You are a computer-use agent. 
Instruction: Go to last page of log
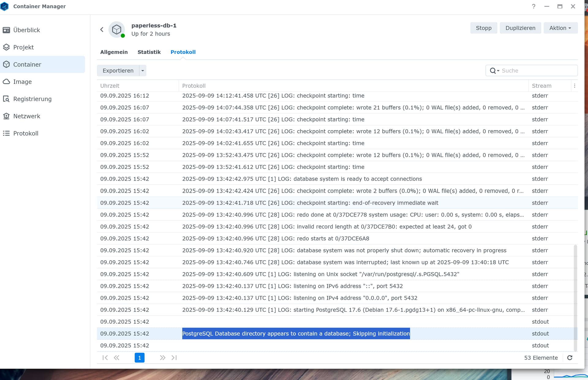click(x=174, y=358)
